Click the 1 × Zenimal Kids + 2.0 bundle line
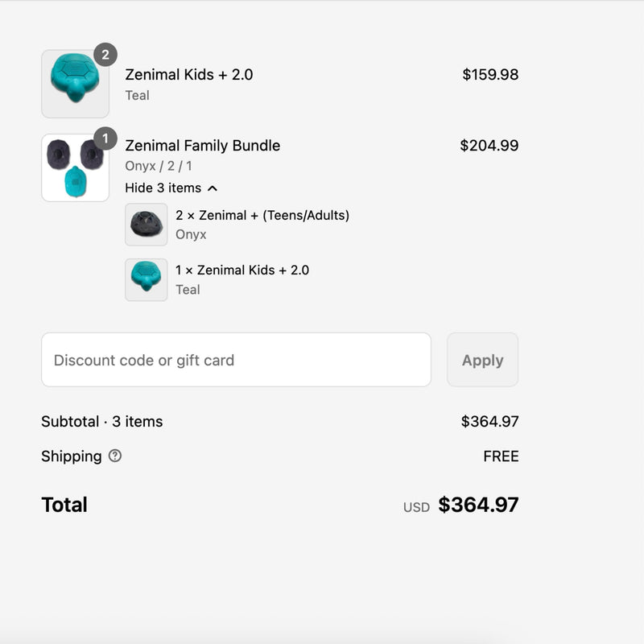The width and height of the screenshot is (644, 644). (x=242, y=270)
